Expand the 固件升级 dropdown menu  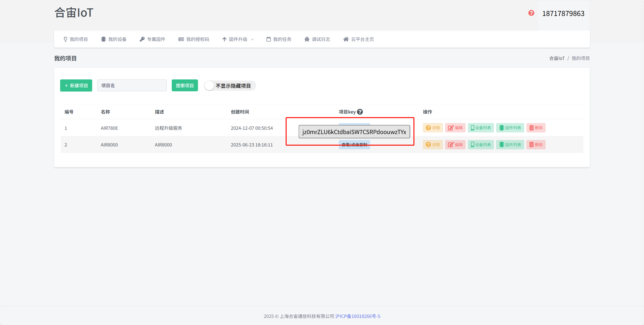click(x=238, y=39)
